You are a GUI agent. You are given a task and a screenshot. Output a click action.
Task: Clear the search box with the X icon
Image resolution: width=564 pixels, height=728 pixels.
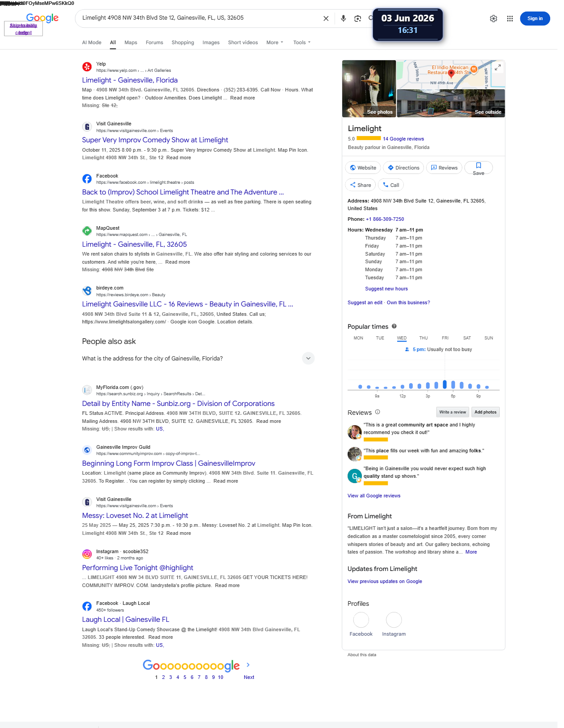(326, 18)
